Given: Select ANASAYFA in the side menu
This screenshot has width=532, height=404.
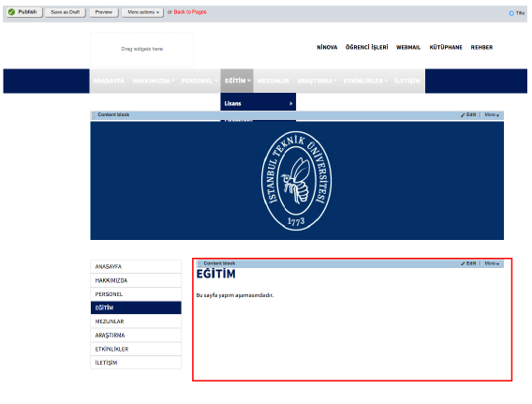Looking at the screenshot, I should (136, 266).
